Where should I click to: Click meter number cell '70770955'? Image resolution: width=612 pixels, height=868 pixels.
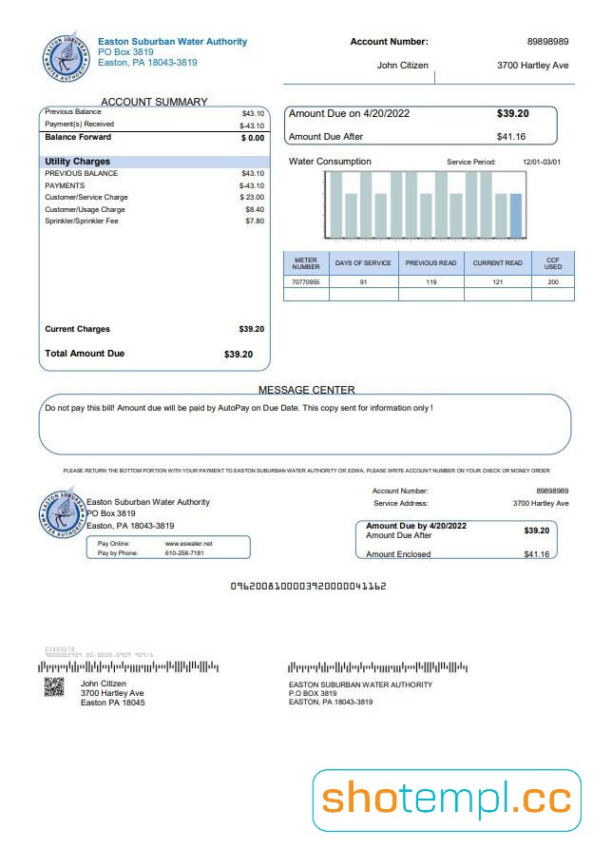click(305, 282)
